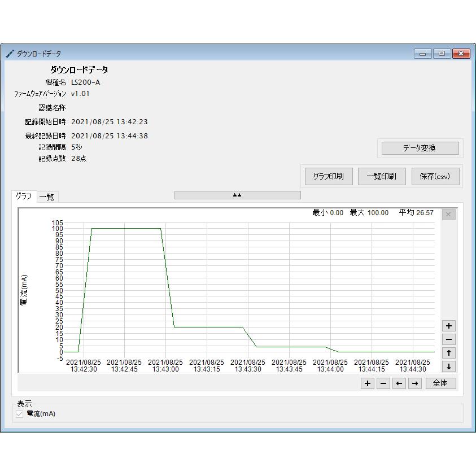Zoom in vertical axis with plus icon

pyautogui.click(x=449, y=326)
